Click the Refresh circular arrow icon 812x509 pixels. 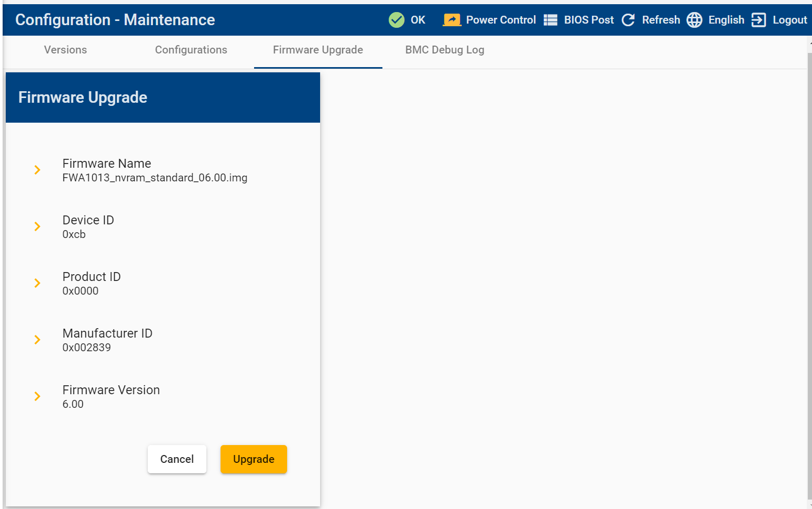click(628, 20)
